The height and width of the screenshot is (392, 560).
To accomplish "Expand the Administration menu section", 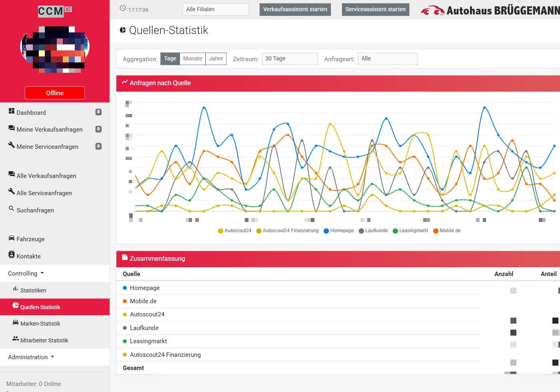I will coord(55,357).
